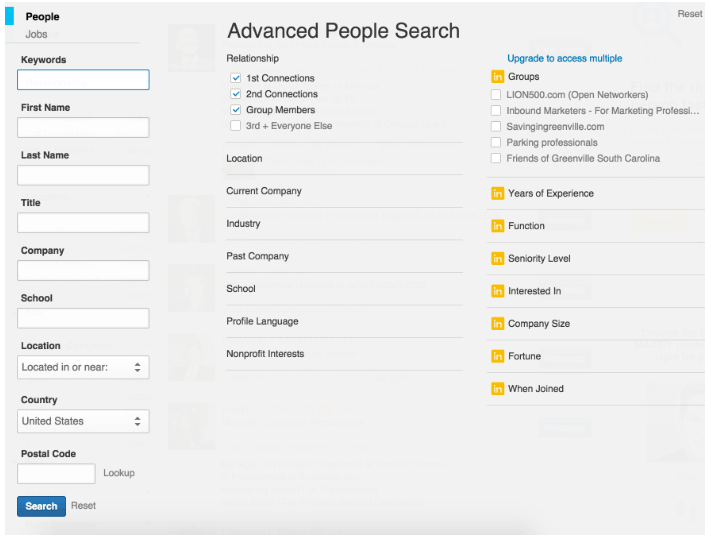
Task: Click the premium icon beside Interested In
Action: pos(497,291)
